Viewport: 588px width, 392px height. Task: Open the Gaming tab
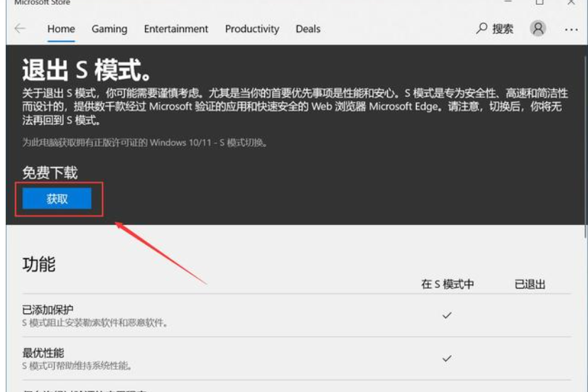109,29
